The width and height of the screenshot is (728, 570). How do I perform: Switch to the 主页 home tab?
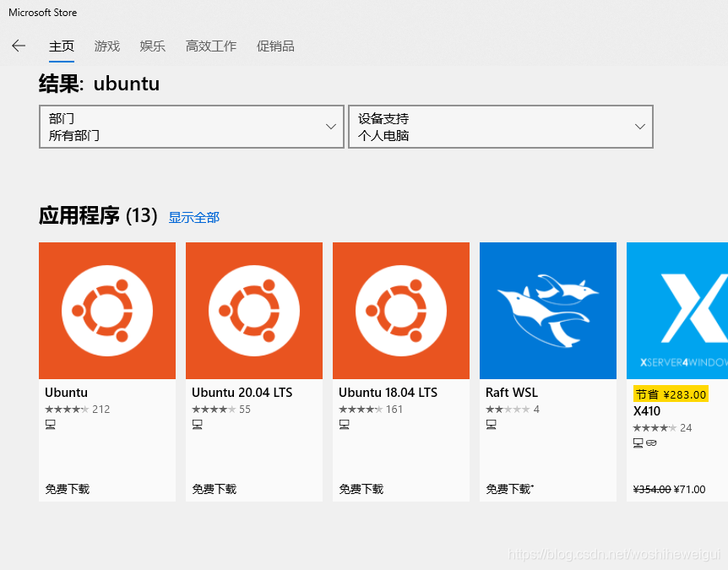[62, 46]
